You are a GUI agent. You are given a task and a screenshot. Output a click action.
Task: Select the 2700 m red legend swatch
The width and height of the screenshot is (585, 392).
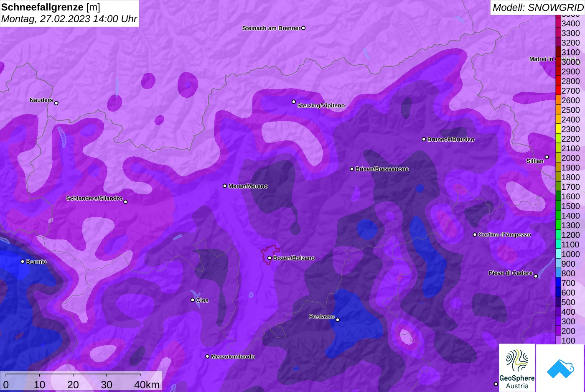click(558, 91)
